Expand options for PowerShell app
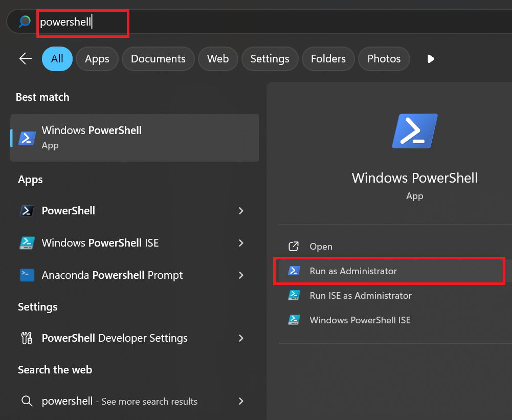 241,211
